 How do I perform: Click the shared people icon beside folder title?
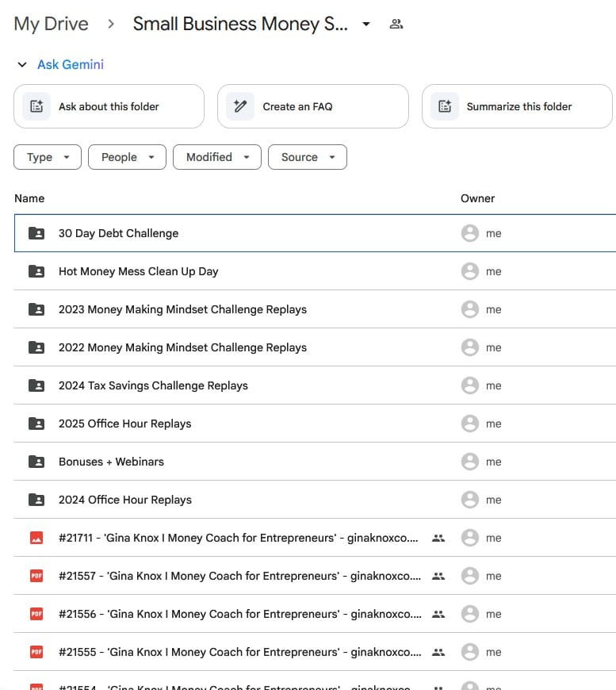coord(396,24)
